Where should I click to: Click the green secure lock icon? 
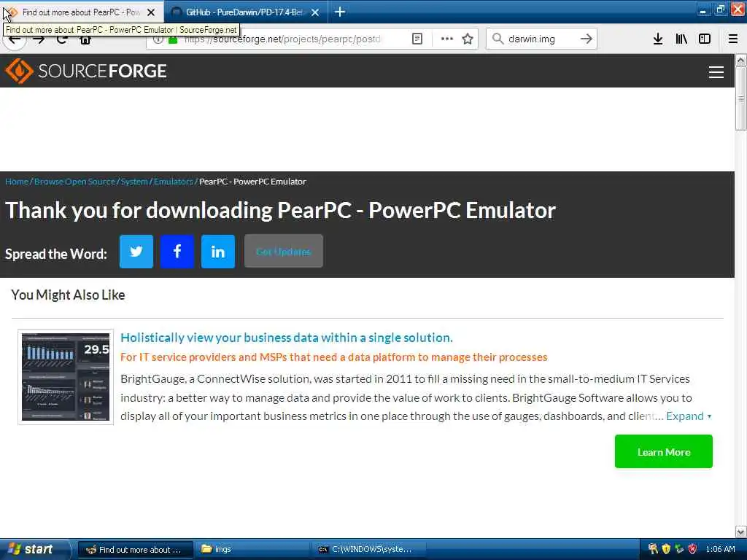click(173, 39)
